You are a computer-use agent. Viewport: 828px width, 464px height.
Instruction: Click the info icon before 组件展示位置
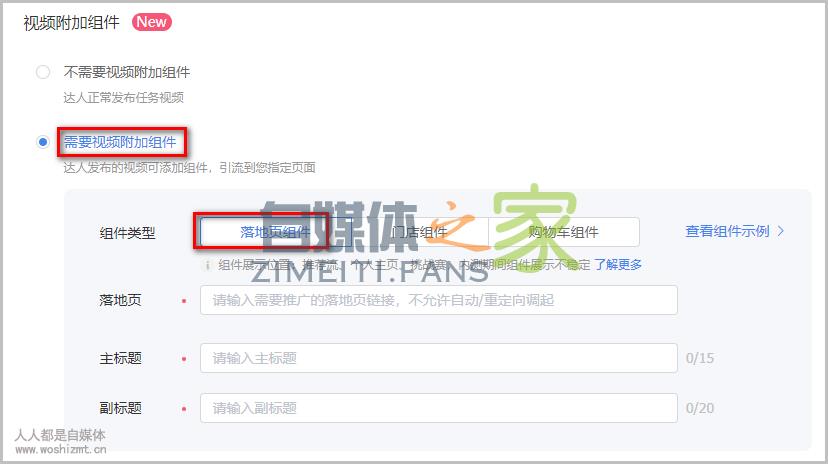(x=208, y=265)
